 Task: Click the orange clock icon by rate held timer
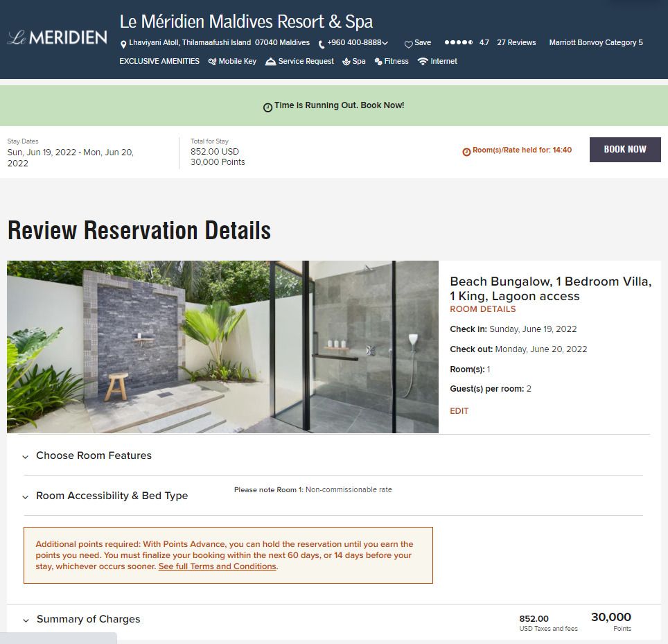(x=466, y=152)
